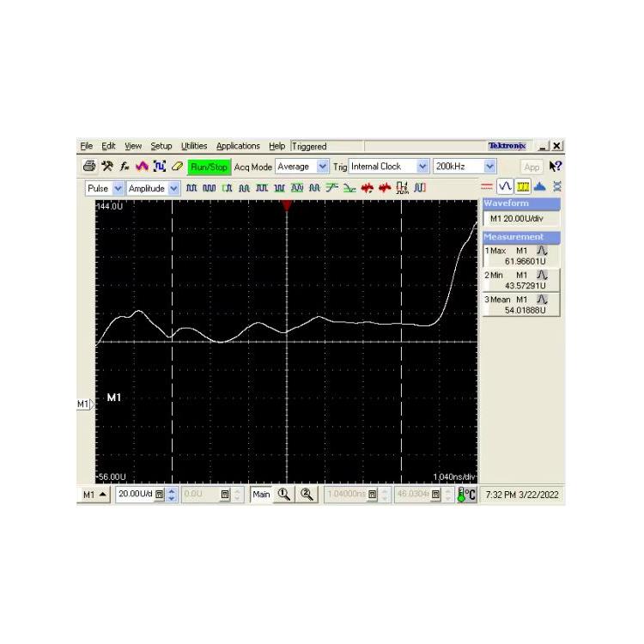Screen dimensions: 644x644
Task: Click the zoom in magnifier icon
Action: click(x=283, y=495)
